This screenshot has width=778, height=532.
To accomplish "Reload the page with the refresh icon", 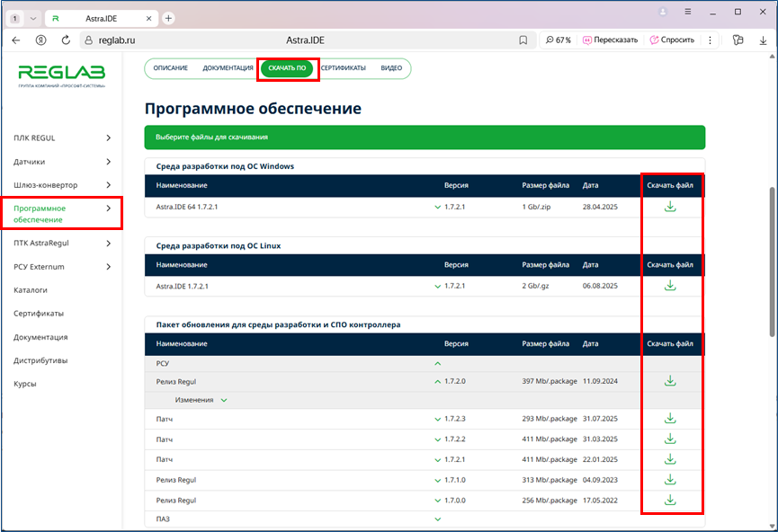I will [66, 40].
